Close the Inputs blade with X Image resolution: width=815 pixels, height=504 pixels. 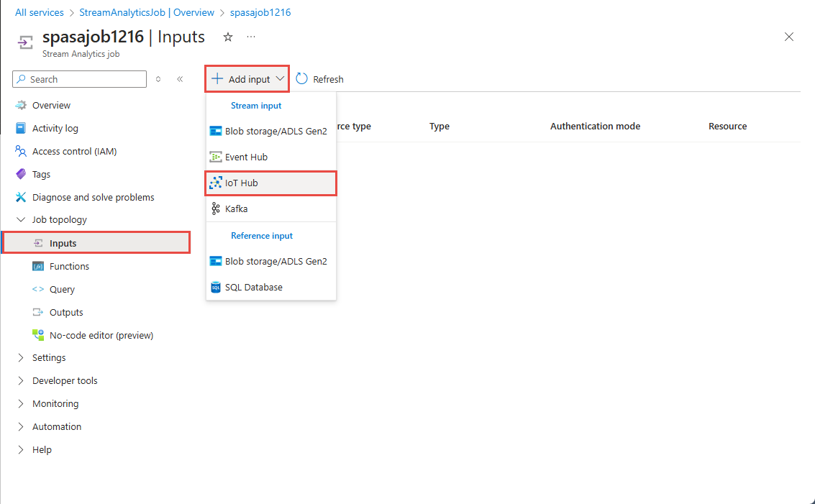click(x=789, y=37)
